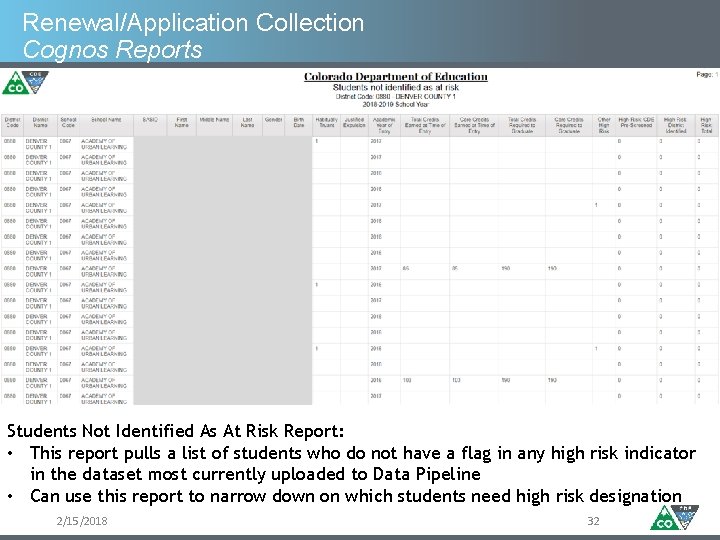The height and width of the screenshot is (540, 720).
Task: Click the Total Credits Earned at Time of Entry header
Action: tap(425, 125)
